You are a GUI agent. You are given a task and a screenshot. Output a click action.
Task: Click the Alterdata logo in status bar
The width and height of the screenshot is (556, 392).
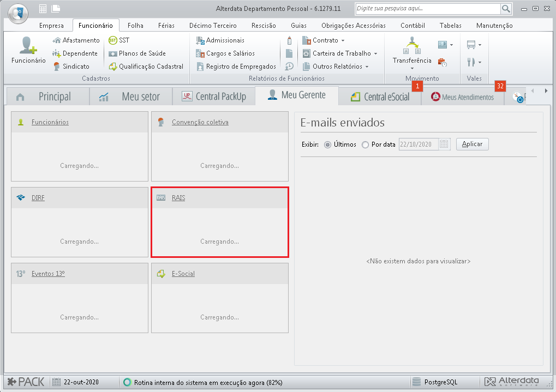[512, 382]
